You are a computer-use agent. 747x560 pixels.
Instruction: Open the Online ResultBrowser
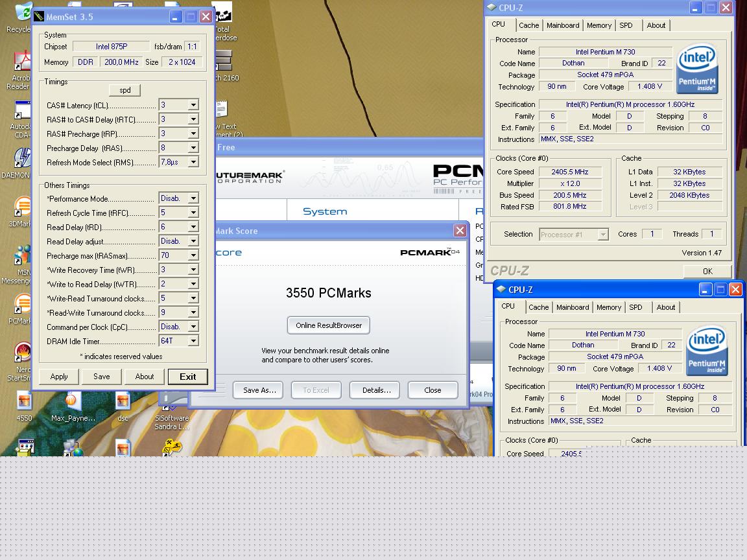[329, 325]
